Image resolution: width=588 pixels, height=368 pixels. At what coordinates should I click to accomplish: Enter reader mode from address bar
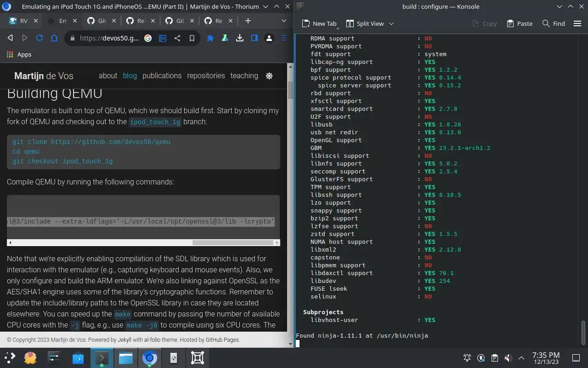coord(163,39)
